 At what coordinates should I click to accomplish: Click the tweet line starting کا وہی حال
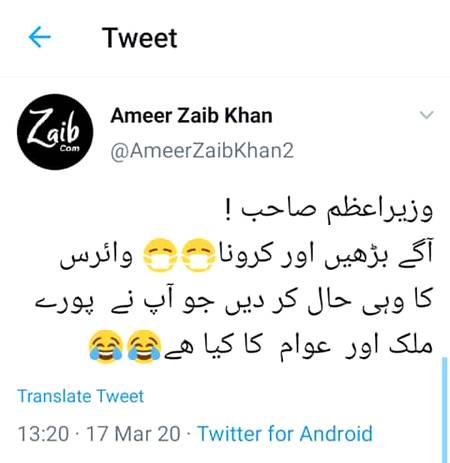click(x=233, y=301)
